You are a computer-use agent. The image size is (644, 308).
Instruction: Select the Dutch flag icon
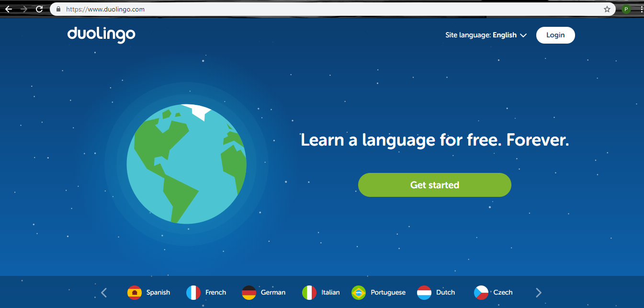click(425, 292)
